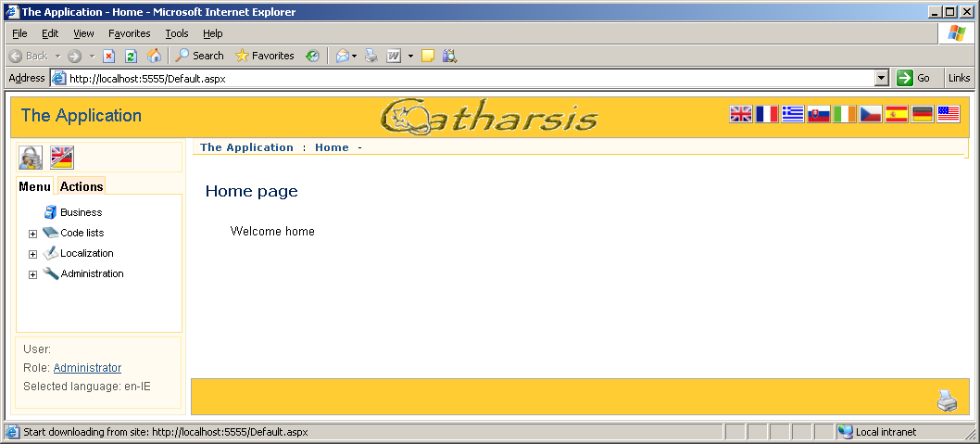Click the Mail envelope toolbar icon

click(x=343, y=56)
